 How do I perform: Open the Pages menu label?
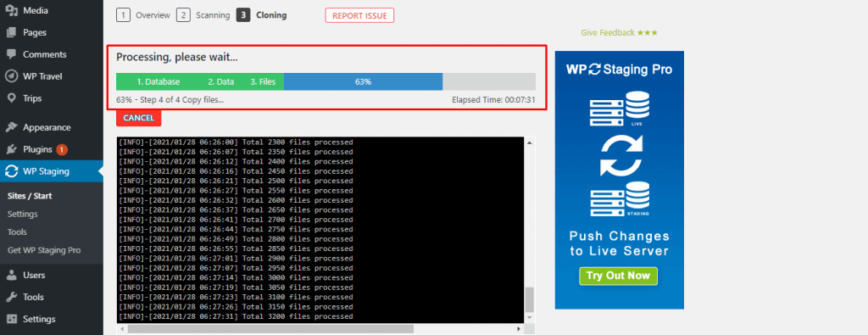(35, 33)
